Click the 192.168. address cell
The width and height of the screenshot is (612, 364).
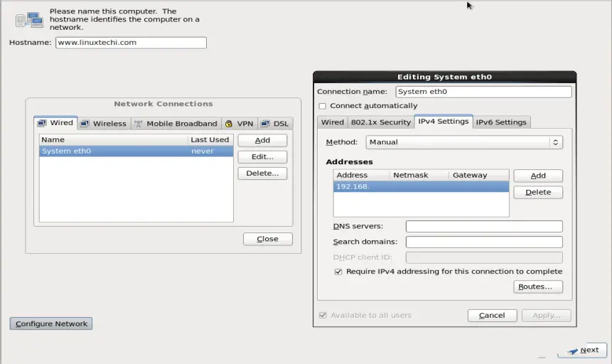pyautogui.click(x=361, y=187)
